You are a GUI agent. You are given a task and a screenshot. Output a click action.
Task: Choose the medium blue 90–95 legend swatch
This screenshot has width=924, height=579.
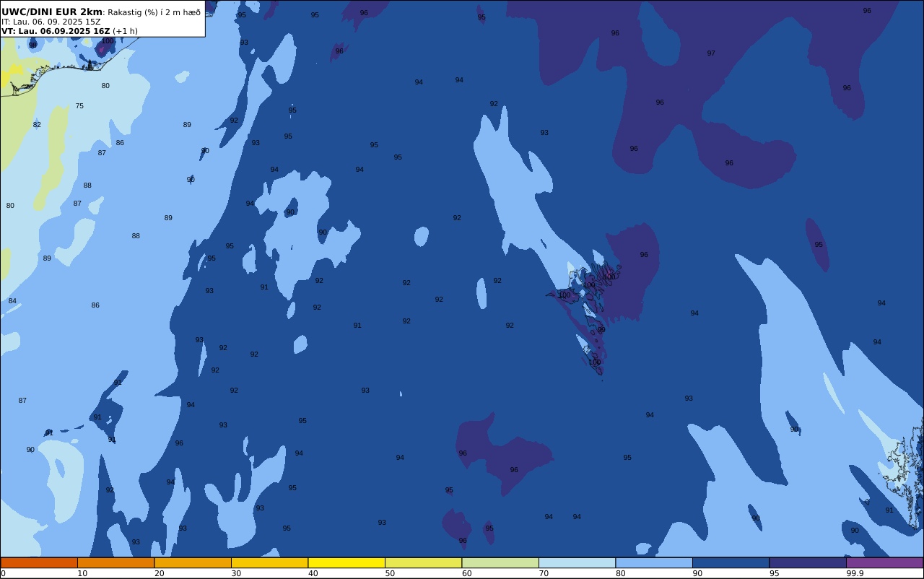click(731, 562)
